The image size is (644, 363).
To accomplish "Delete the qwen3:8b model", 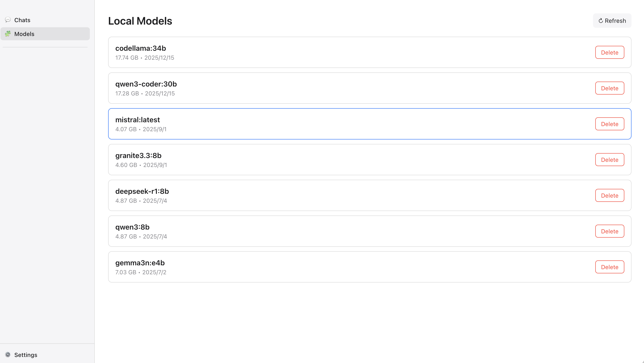I will coord(610,231).
